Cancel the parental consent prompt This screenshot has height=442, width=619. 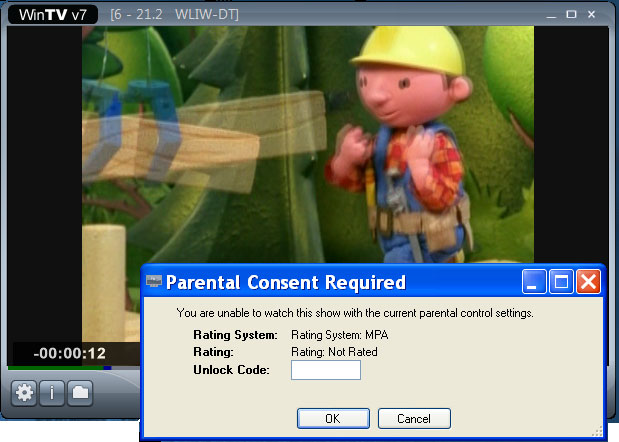pos(413,418)
